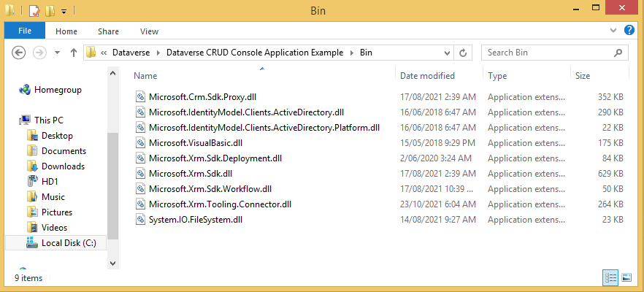Open the address bar history dropdown
This screenshot has width=644, height=292.
(446, 53)
